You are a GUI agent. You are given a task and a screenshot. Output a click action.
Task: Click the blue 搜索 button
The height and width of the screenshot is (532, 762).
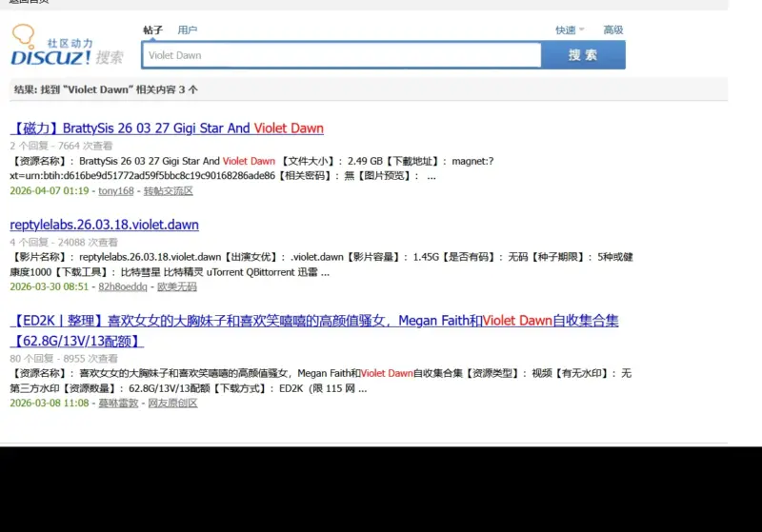pos(583,55)
